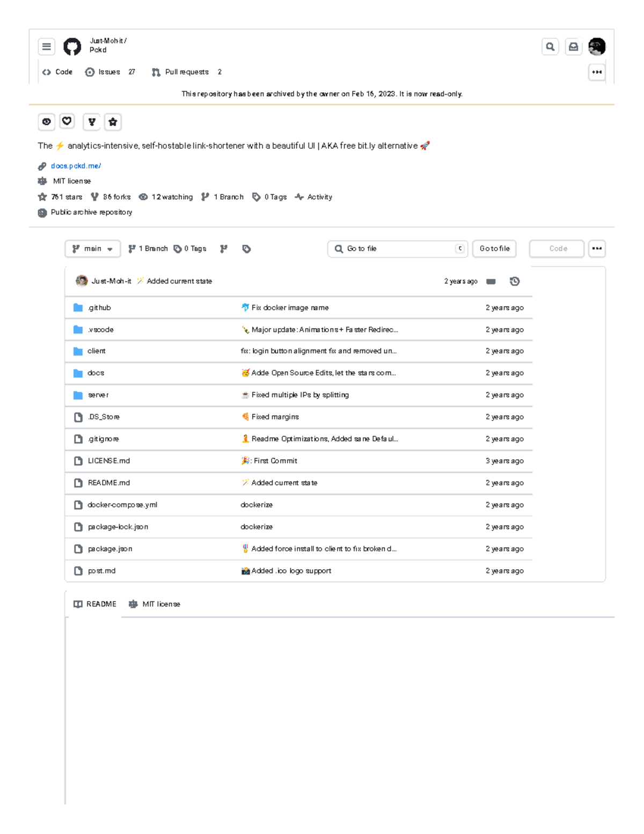Star the repository with the star icon
This screenshot has width=644, height=834.
coord(113,122)
